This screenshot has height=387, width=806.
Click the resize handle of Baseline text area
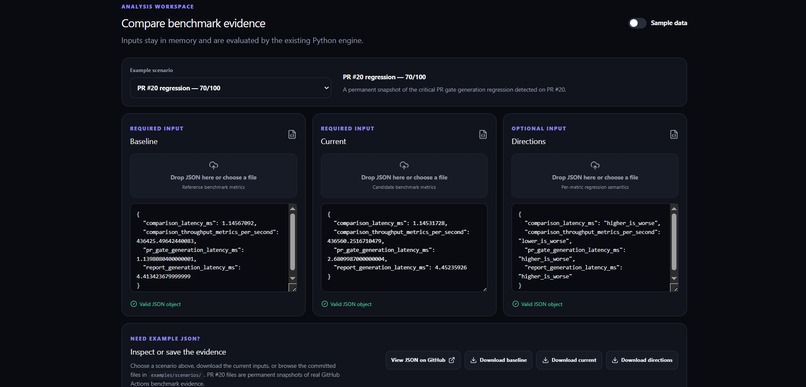[x=292, y=287]
